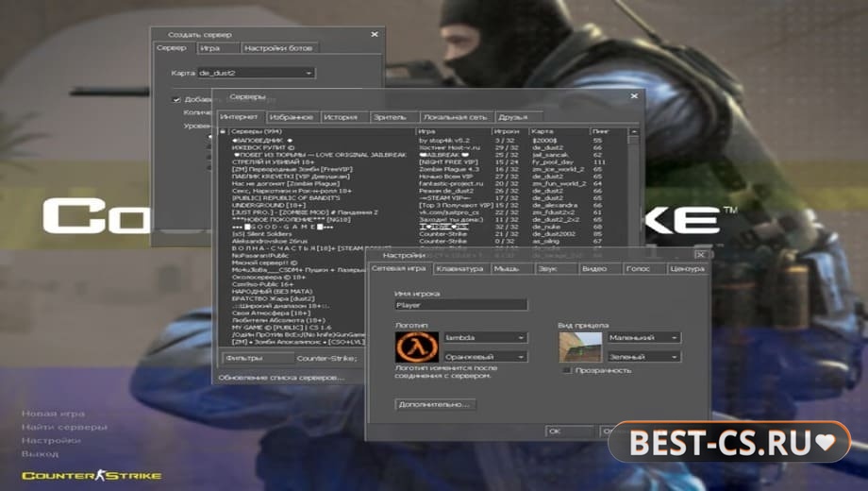Select server НАРОДНЫЙ (БЕЗ МАТА)
The width and height of the screenshot is (868, 491).
[273, 292]
